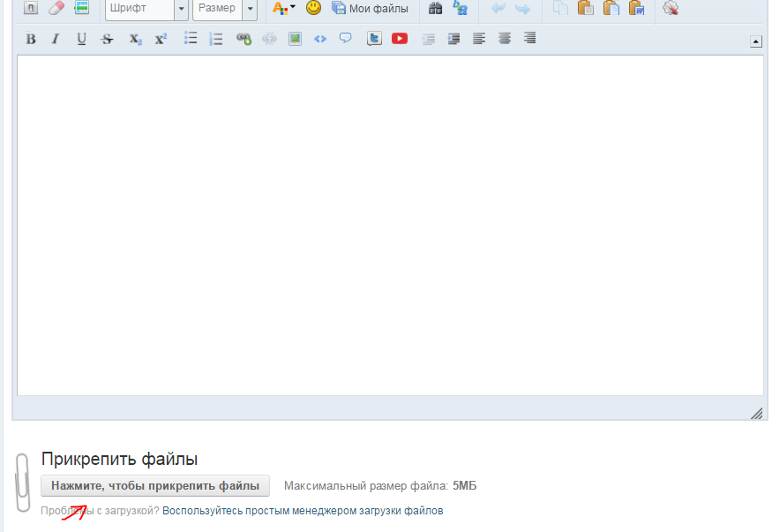Insert a numbered list

click(x=216, y=39)
